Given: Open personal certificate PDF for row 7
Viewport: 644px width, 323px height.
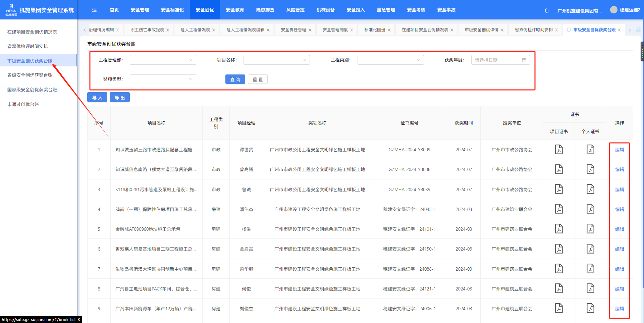Looking at the screenshot, I should [590, 269].
